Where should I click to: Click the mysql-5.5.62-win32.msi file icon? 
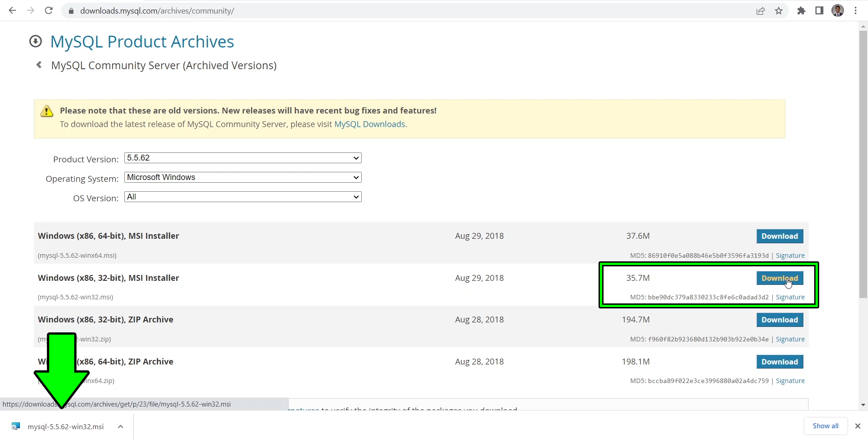point(15,426)
